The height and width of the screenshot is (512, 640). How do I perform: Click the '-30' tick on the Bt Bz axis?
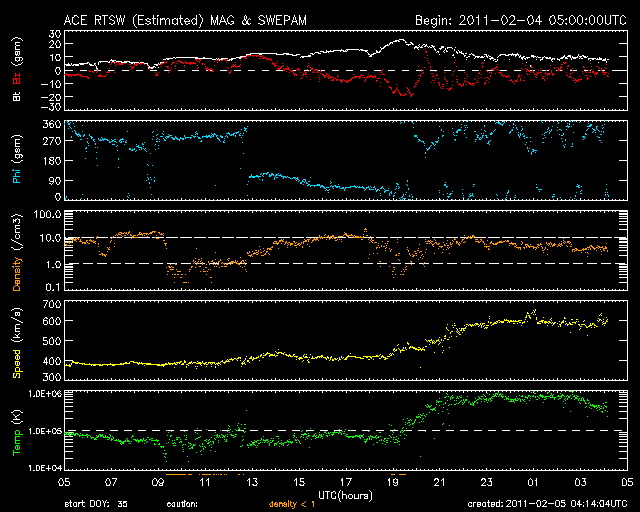pos(50,107)
